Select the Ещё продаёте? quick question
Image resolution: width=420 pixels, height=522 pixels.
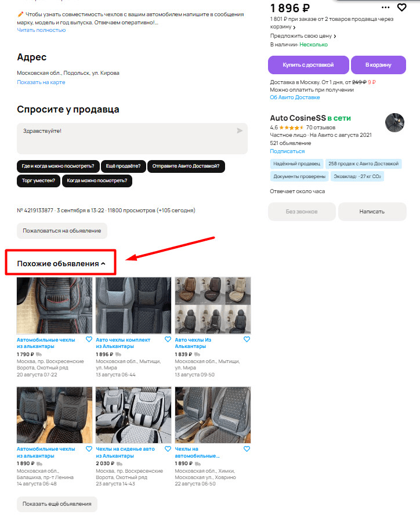point(123,166)
